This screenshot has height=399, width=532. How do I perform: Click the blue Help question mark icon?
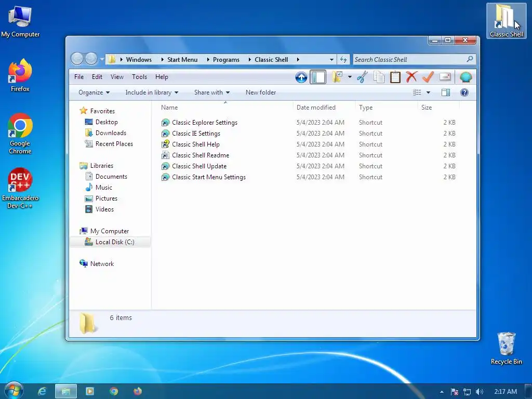(464, 92)
